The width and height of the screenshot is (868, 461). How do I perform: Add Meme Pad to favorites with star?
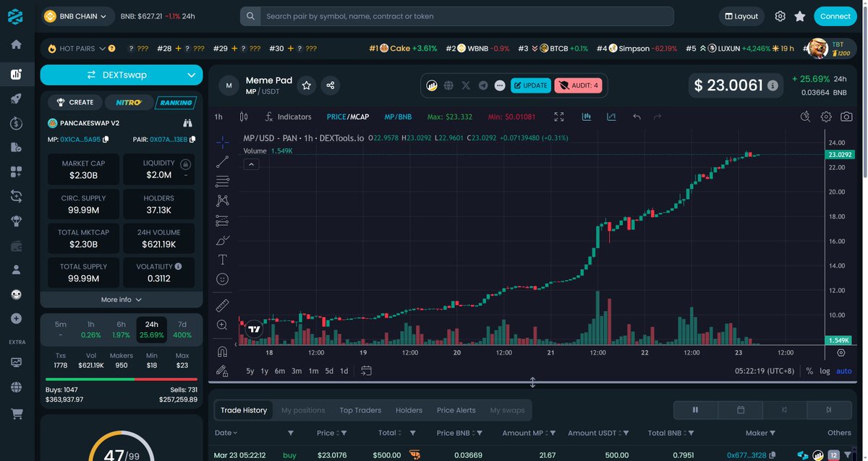click(307, 85)
